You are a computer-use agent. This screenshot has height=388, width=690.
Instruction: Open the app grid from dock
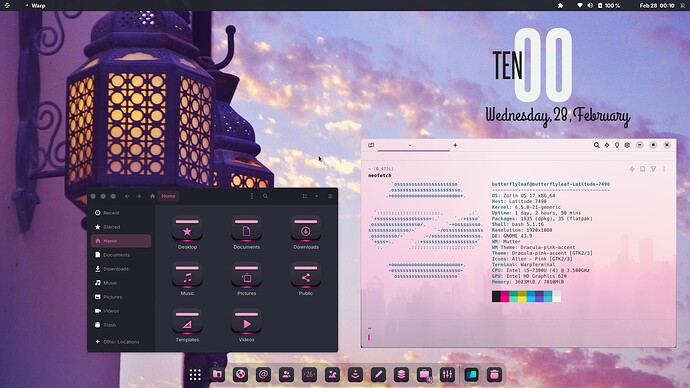coord(195,375)
